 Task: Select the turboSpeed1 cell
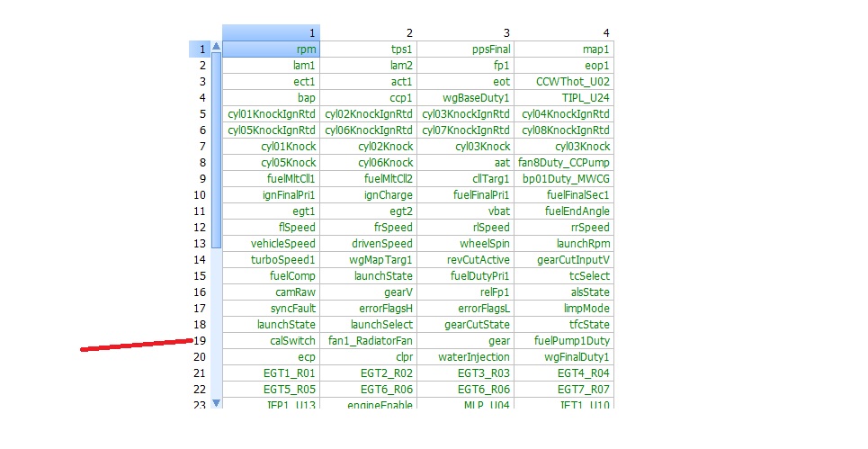(x=271, y=260)
